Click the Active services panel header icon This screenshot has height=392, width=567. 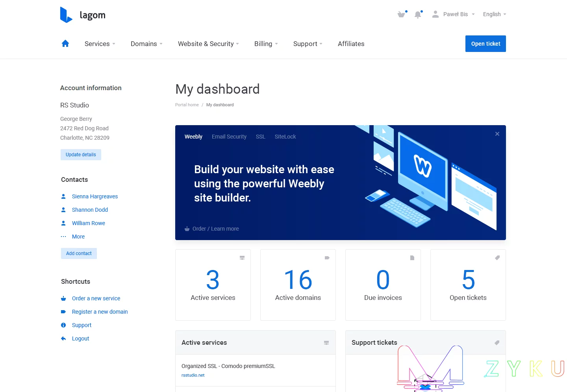[x=326, y=343]
